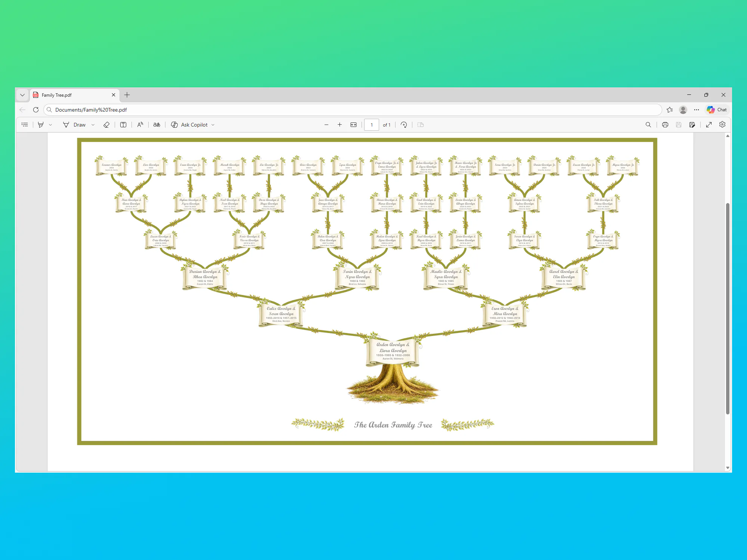Open the Draw options dropdown arrow
This screenshot has height=560, width=747.
93,125
